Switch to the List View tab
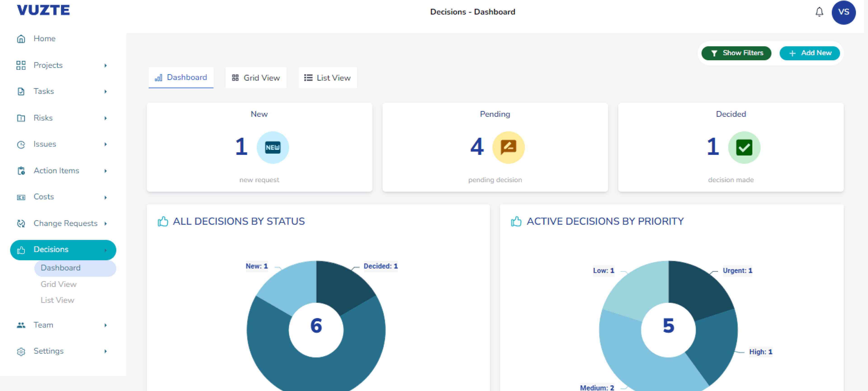 [x=327, y=78]
